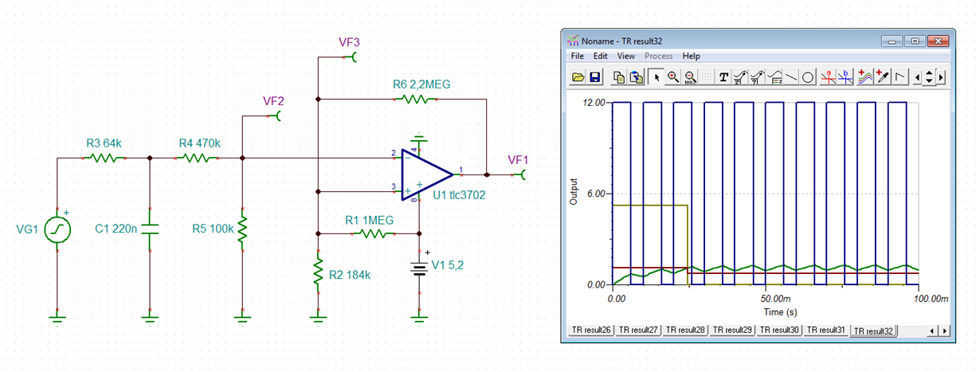The height and width of the screenshot is (372, 980).
Task: Open the Help menu
Action: point(692,57)
